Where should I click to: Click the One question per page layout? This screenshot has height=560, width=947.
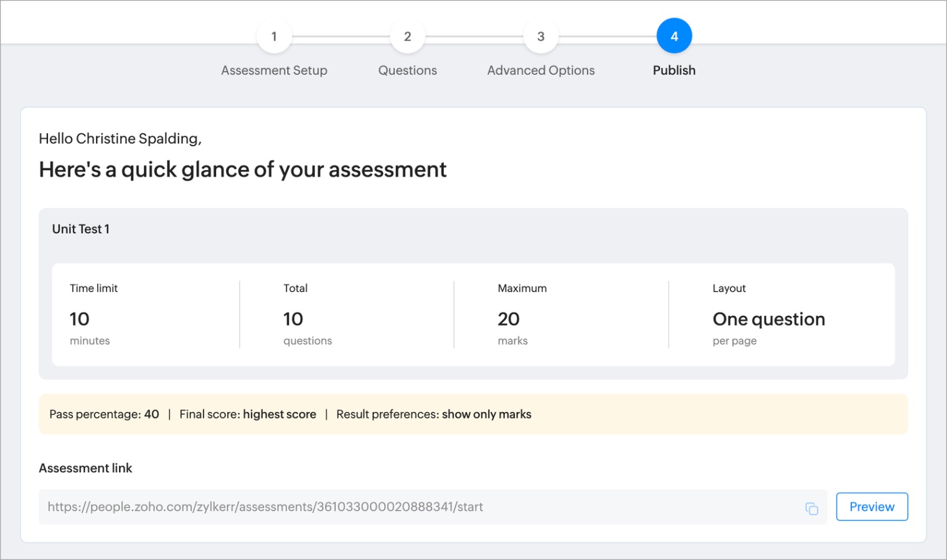[x=768, y=319]
